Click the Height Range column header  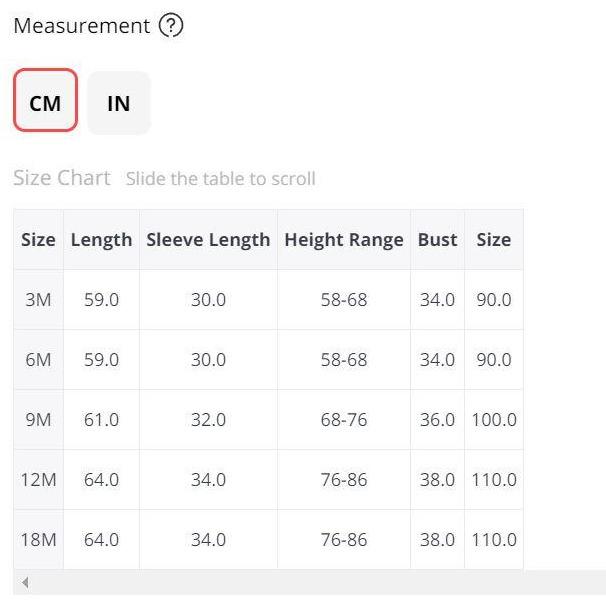tap(344, 240)
